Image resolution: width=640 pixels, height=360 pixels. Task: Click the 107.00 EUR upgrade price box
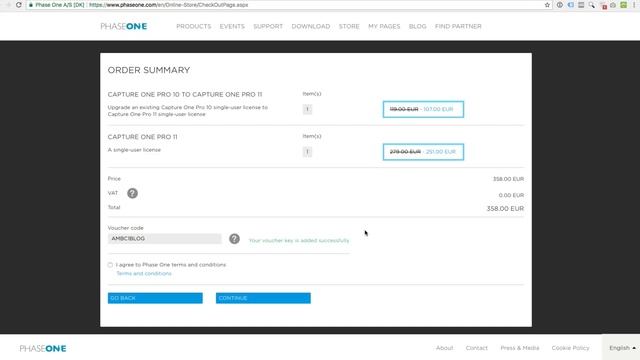pyautogui.click(x=423, y=109)
